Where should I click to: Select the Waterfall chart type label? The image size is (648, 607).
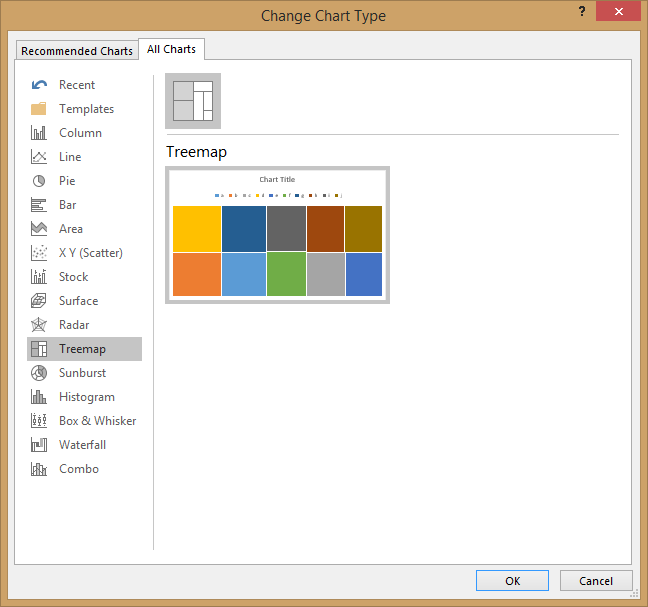point(82,445)
